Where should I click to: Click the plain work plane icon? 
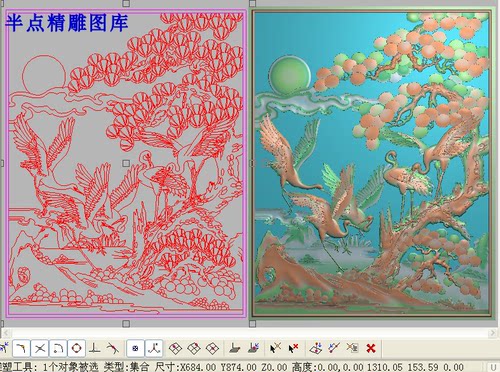[235, 349]
